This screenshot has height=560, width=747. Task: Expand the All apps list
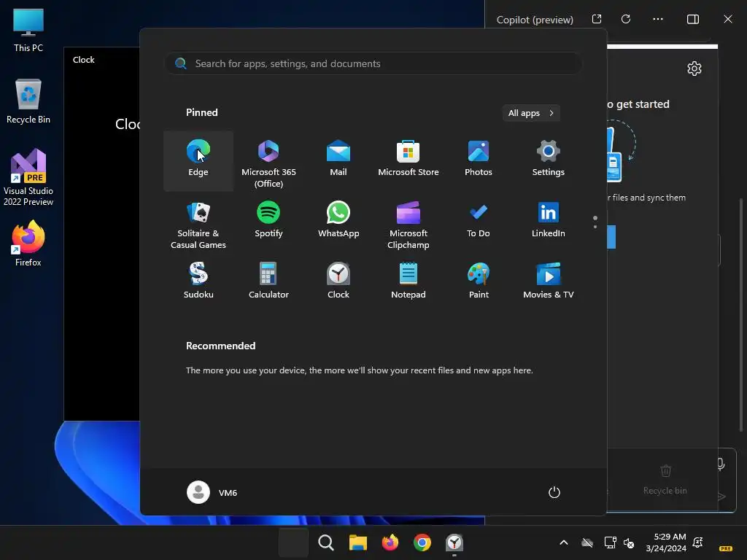[531, 113]
